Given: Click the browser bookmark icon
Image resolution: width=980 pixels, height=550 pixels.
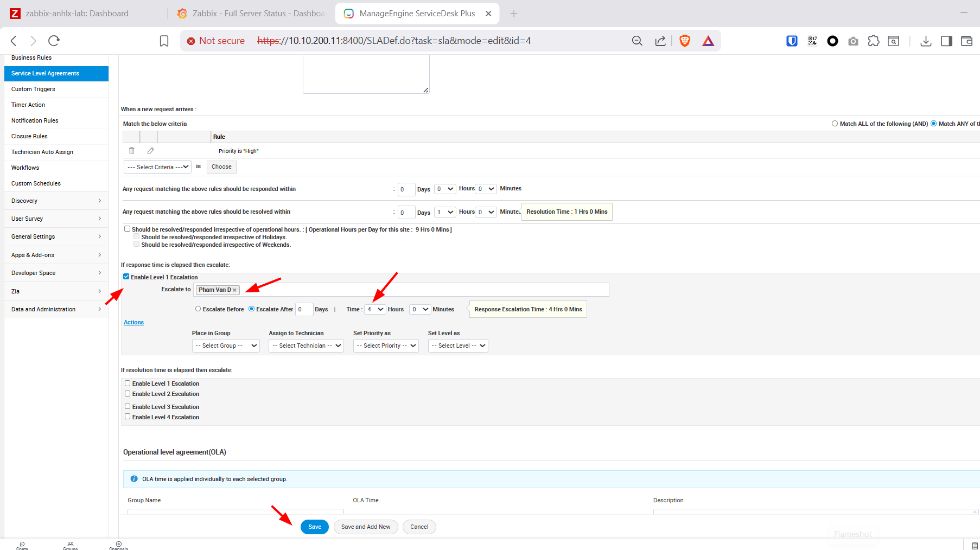Looking at the screenshot, I should [164, 41].
